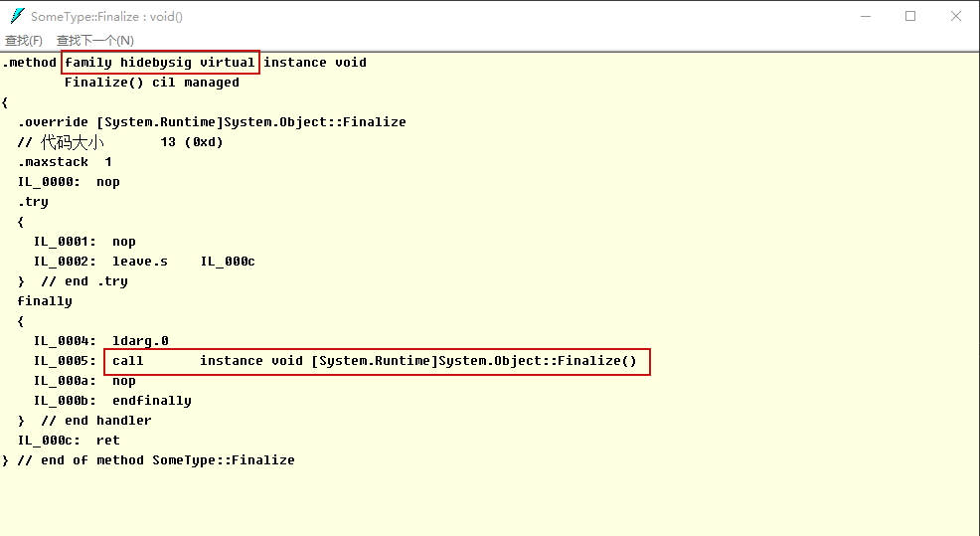Click the '} // end .try' line
The image size is (980, 536).
point(73,281)
